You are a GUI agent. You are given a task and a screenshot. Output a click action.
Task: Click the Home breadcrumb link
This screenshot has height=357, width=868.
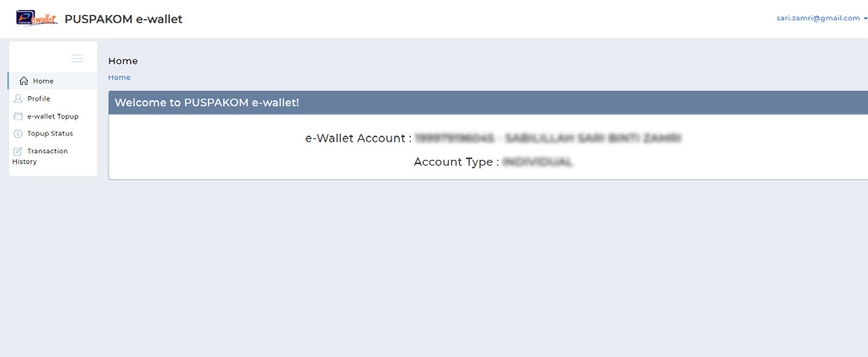click(x=119, y=77)
